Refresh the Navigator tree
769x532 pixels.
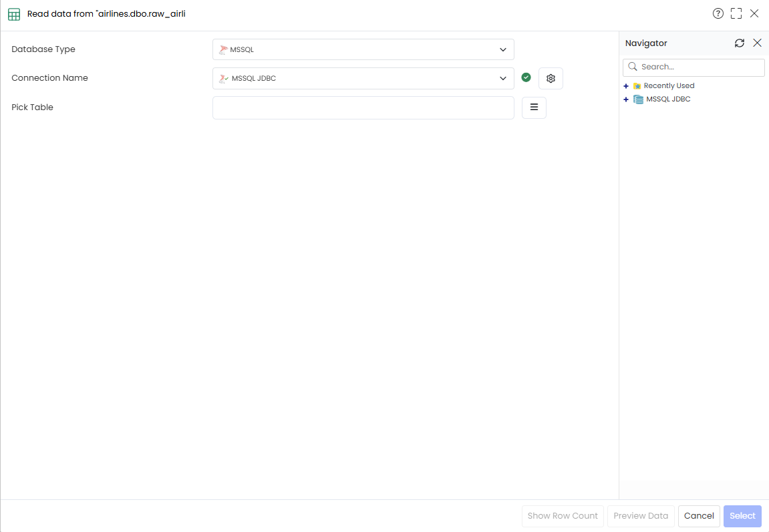tap(740, 43)
